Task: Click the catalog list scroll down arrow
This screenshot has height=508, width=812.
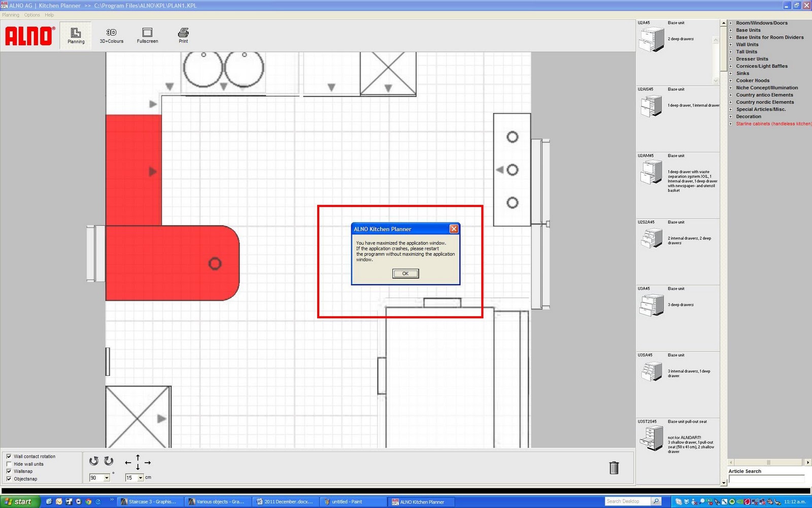Action: [724, 483]
